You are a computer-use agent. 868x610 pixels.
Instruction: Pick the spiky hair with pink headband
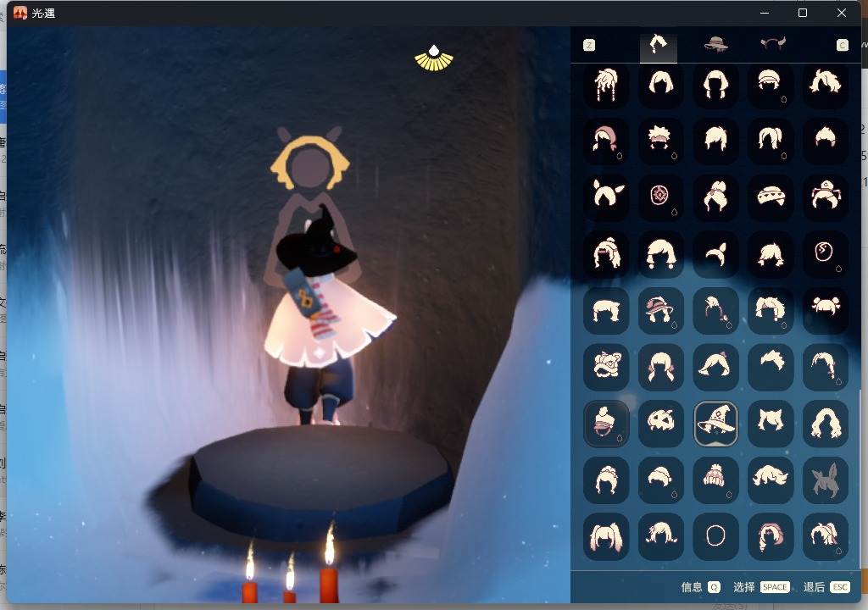tap(660, 141)
